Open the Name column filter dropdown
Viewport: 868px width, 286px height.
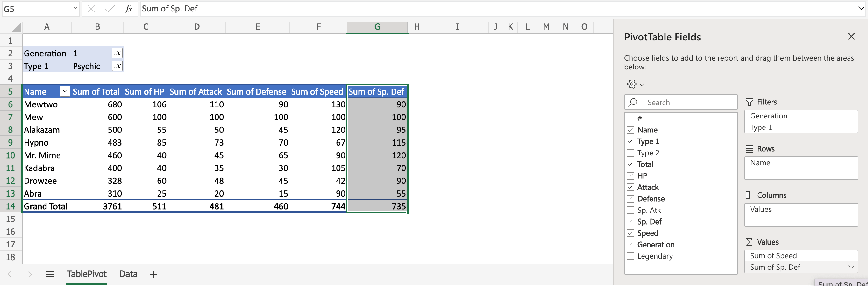click(x=65, y=92)
